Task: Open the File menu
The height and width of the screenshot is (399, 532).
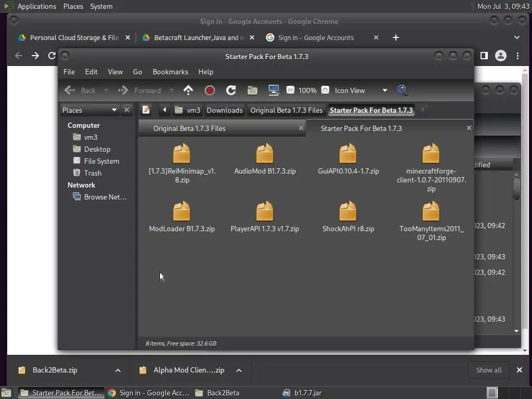Action: click(69, 72)
